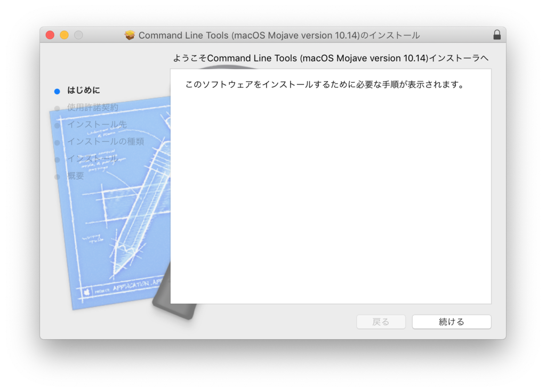Click the package icon in window title
This screenshot has height=392, width=546.
(130, 35)
